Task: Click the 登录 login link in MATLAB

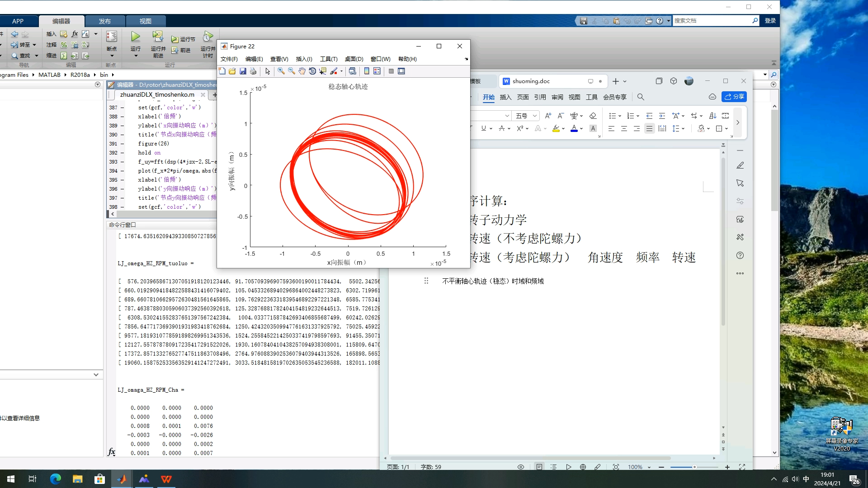Action: click(x=770, y=21)
